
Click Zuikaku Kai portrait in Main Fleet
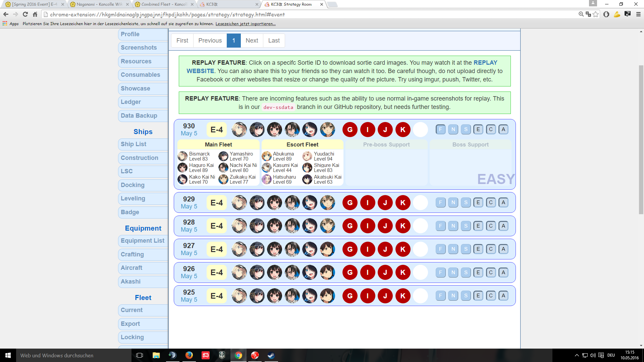pyautogui.click(x=223, y=179)
